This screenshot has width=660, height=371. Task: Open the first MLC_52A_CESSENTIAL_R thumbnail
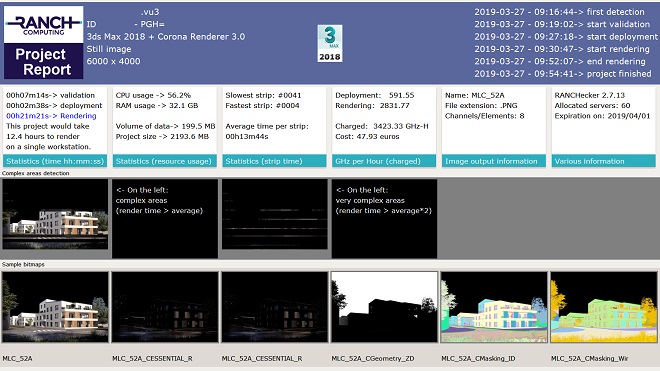[165, 307]
